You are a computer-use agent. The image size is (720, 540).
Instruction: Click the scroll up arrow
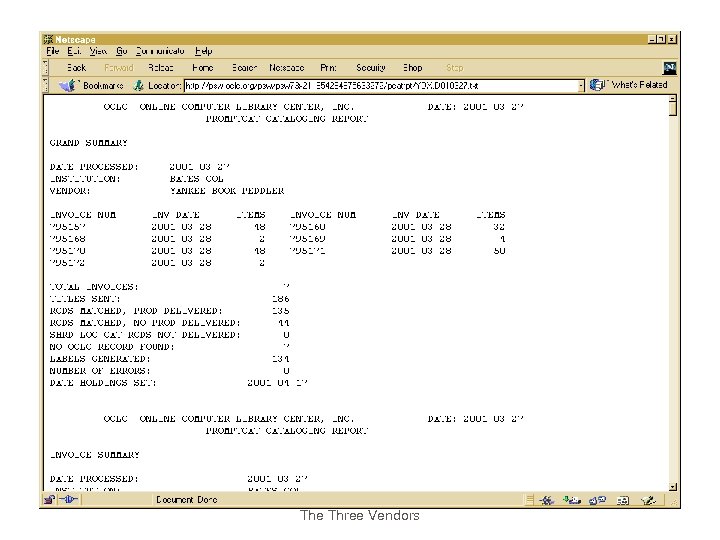point(673,99)
